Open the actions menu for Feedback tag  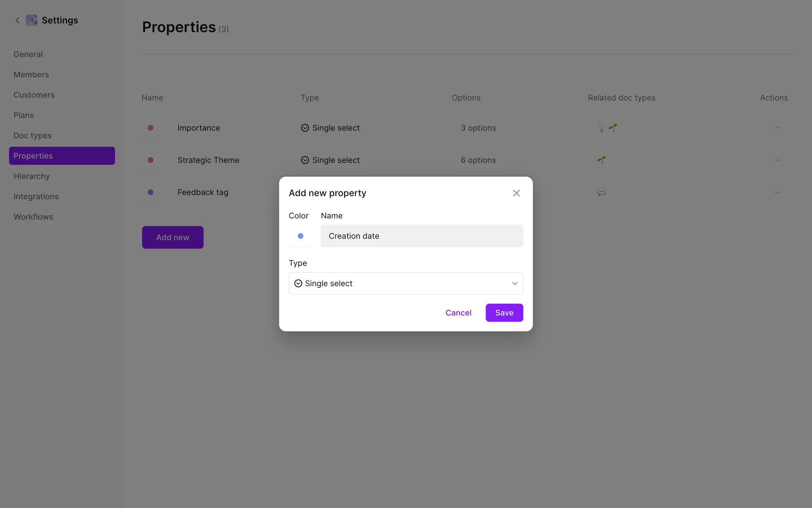click(776, 192)
